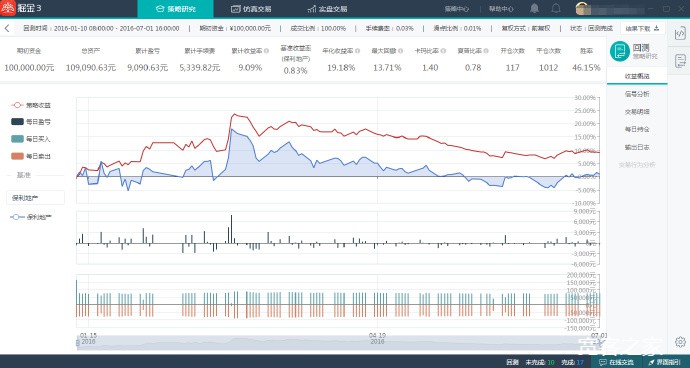690x368 pixels.
Task: Open the document list side icon
Action: 680,60
